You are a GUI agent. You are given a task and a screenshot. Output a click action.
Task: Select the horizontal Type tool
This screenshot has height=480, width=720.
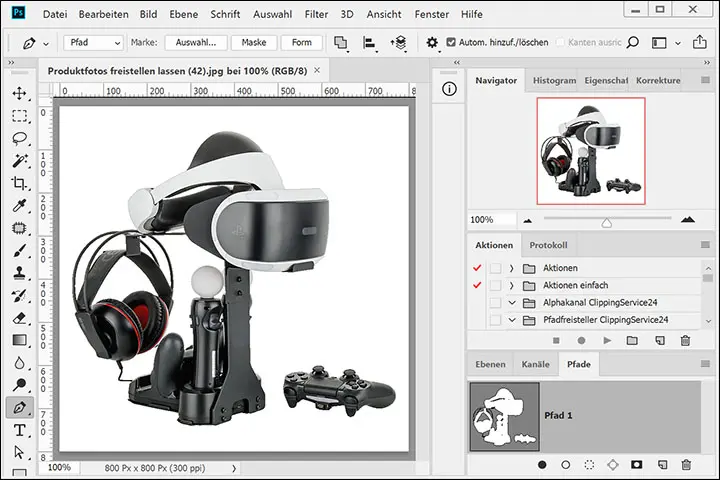click(19, 430)
